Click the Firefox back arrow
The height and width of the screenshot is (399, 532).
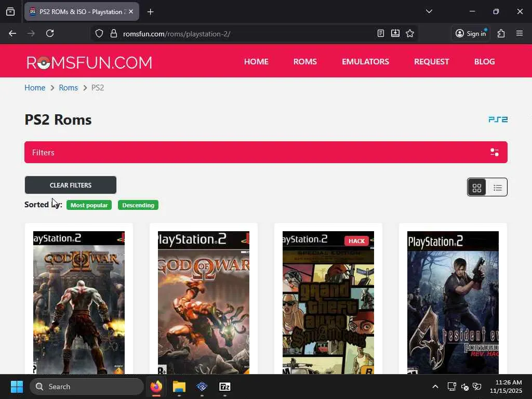12,33
